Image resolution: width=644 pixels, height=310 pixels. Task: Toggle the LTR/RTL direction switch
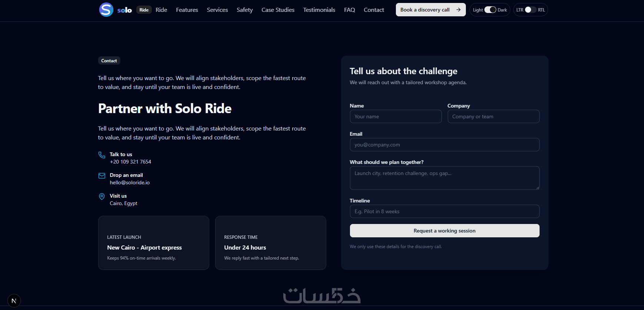click(530, 10)
